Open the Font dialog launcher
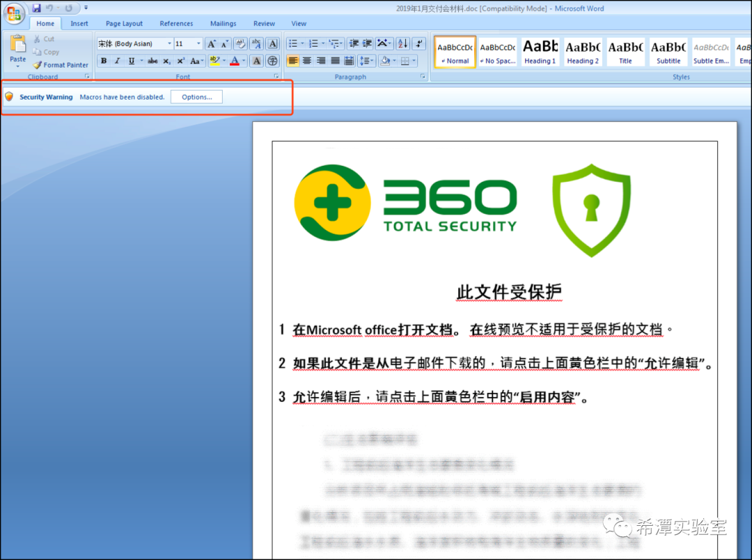This screenshot has height=560, width=752. tap(276, 77)
